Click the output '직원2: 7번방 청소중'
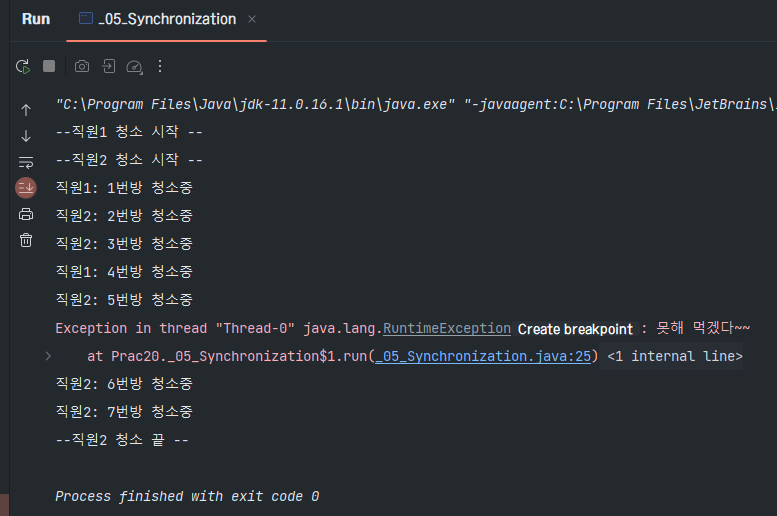This screenshot has width=777, height=516. [124, 412]
